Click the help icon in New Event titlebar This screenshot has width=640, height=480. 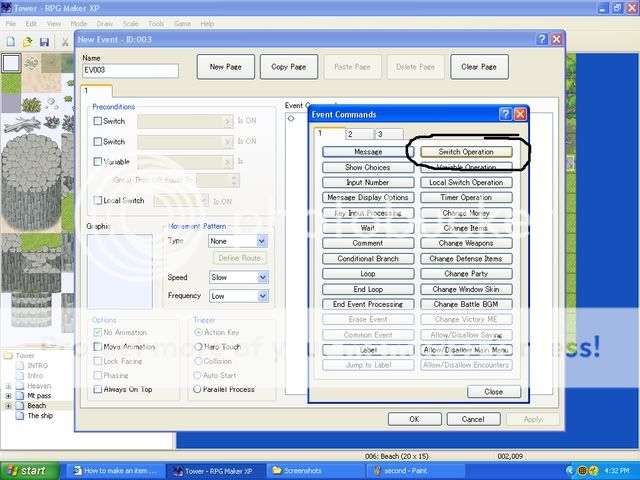pyautogui.click(x=541, y=39)
